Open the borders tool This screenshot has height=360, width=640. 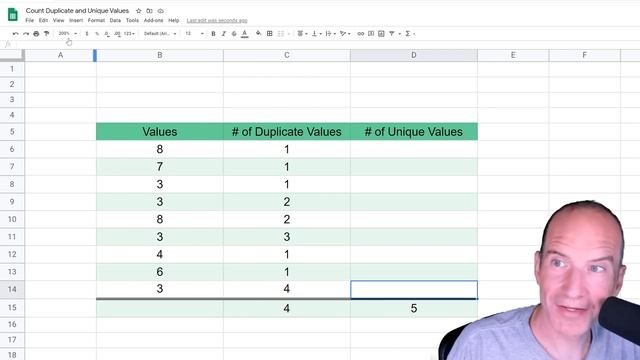point(269,33)
